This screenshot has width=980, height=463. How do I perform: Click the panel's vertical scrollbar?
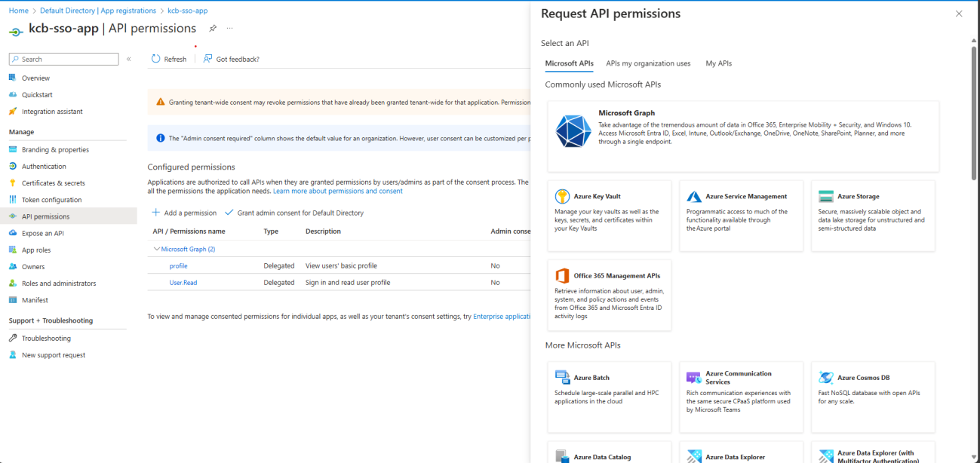(x=974, y=112)
